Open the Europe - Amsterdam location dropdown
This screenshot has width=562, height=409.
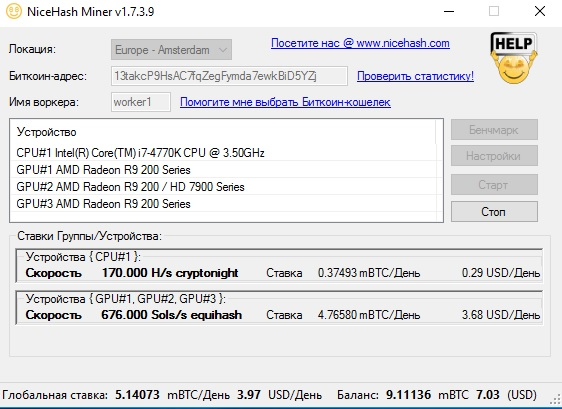[x=171, y=49]
